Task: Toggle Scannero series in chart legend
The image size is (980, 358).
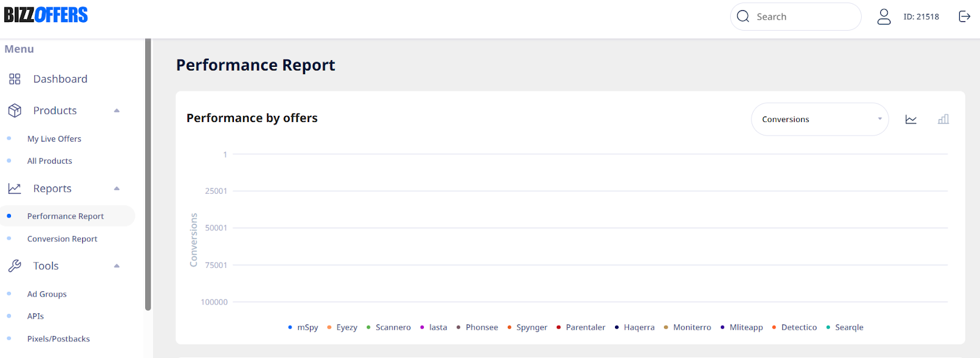Action: [x=388, y=327]
